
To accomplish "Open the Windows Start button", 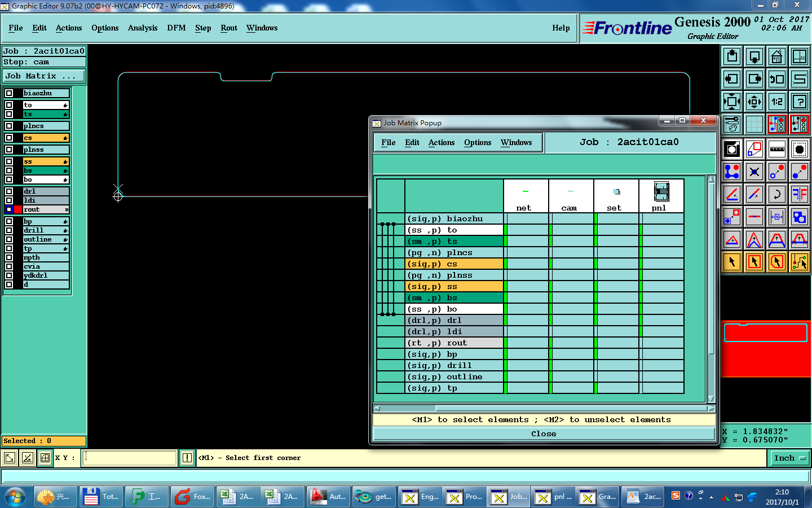I will 15,497.
